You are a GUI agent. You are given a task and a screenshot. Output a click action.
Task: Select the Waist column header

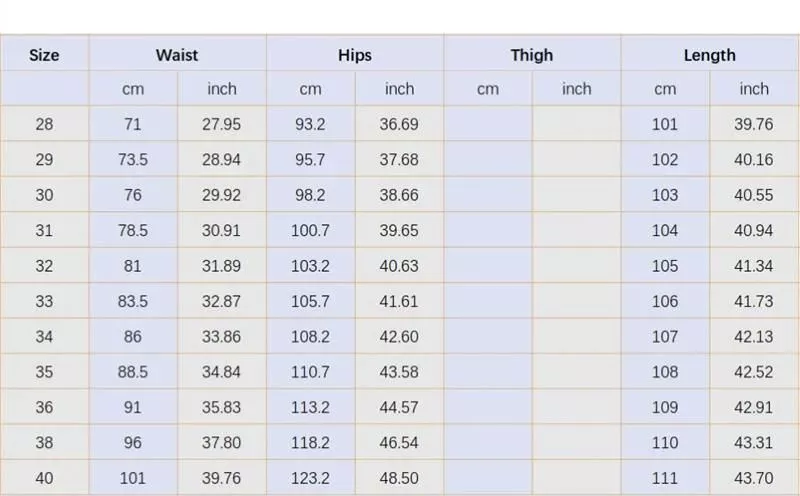click(177, 55)
